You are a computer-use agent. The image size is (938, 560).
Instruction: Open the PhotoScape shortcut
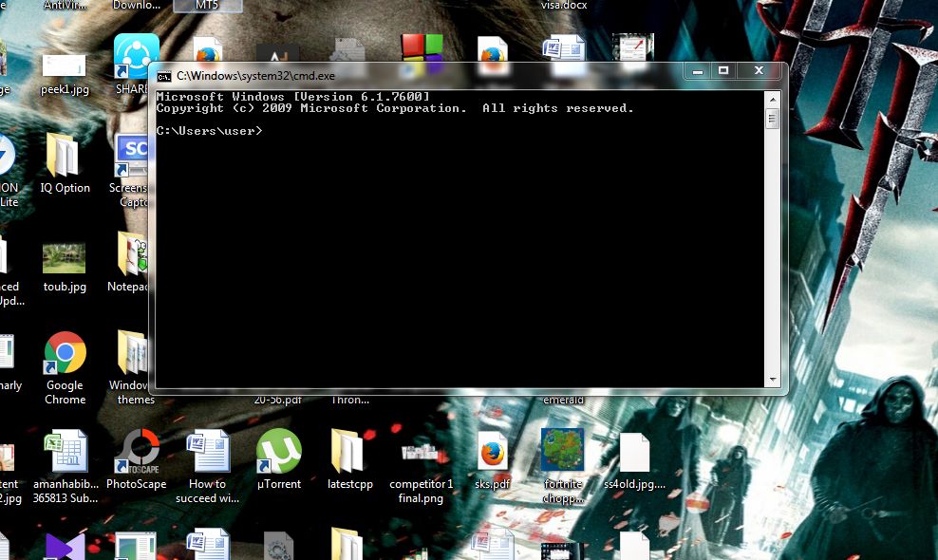[137, 459]
